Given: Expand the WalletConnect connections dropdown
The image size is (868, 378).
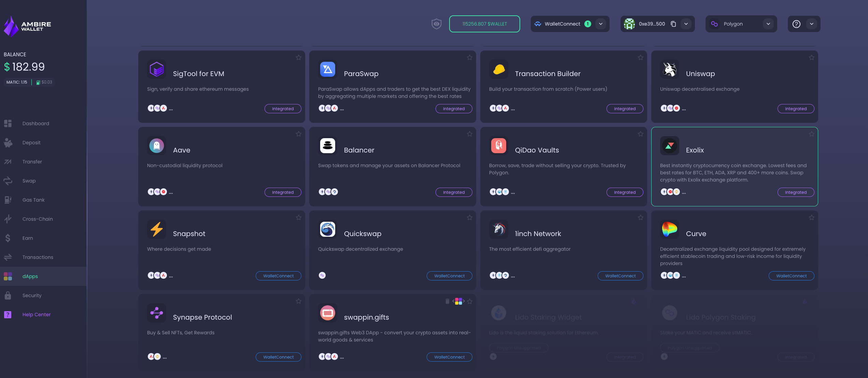Looking at the screenshot, I should coord(601,24).
